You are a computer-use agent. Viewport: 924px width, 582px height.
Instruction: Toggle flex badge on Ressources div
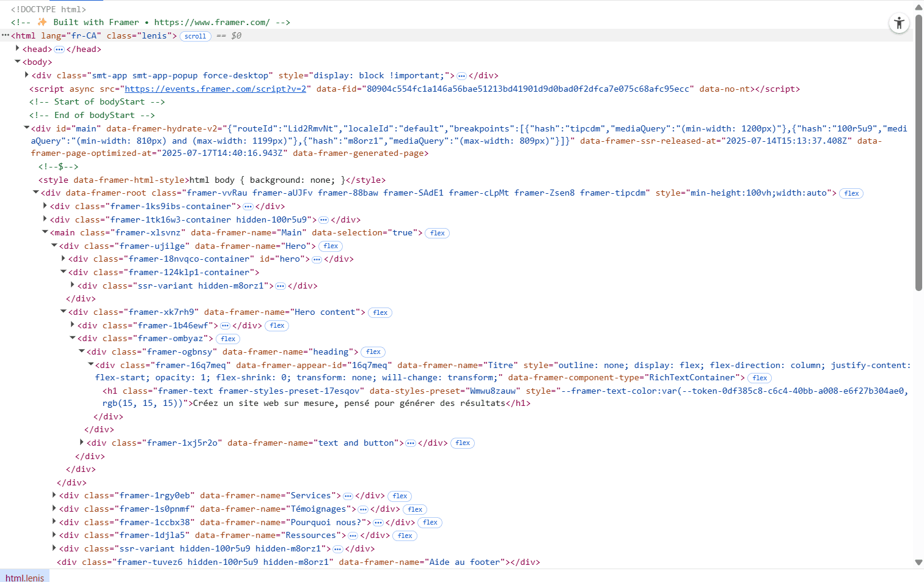pos(405,536)
